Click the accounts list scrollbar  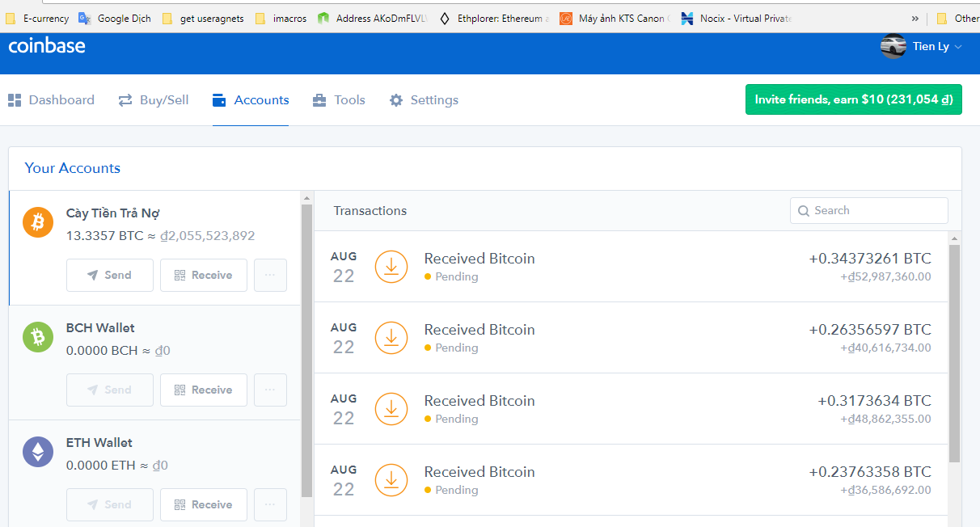point(306,351)
